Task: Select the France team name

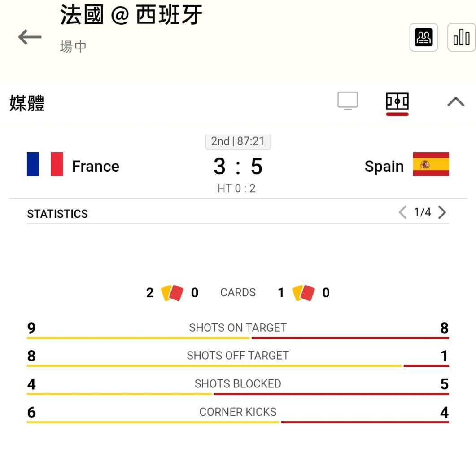Action: (x=96, y=166)
